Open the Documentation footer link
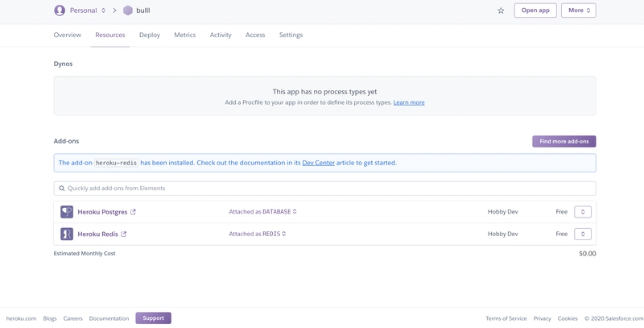Screen dimensions: 644x328 coord(109,318)
